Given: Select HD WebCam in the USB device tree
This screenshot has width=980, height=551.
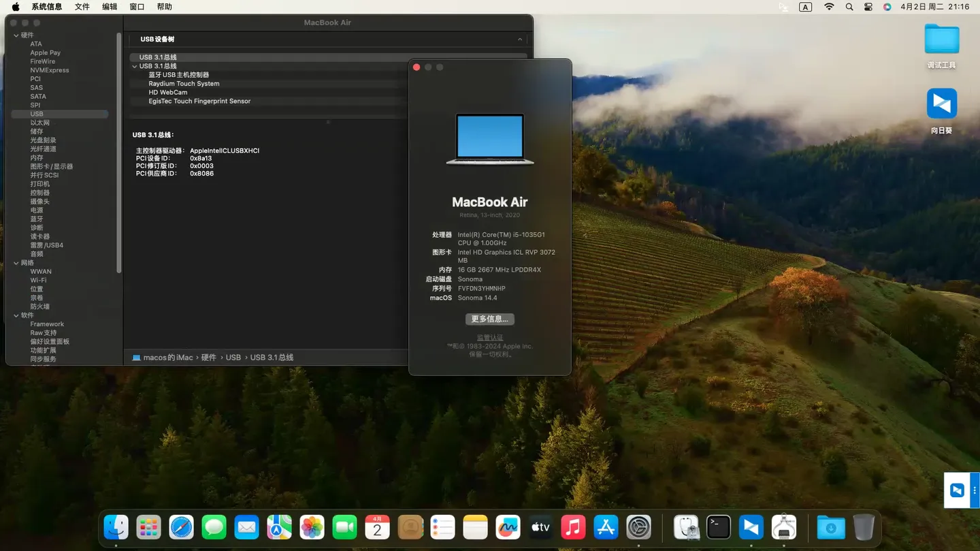Looking at the screenshot, I should (167, 92).
